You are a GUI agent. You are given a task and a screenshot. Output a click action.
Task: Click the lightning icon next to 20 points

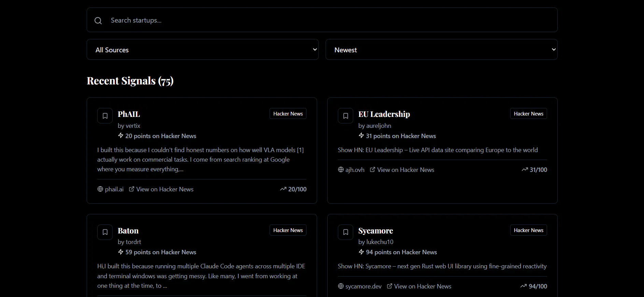pyautogui.click(x=121, y=135)
